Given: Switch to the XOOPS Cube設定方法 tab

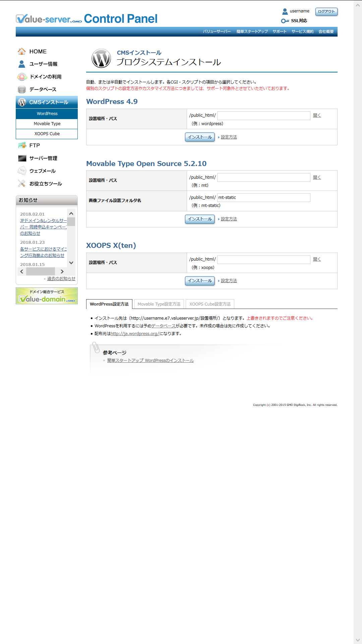Looking at the screenshot, I should click(210, 304).
